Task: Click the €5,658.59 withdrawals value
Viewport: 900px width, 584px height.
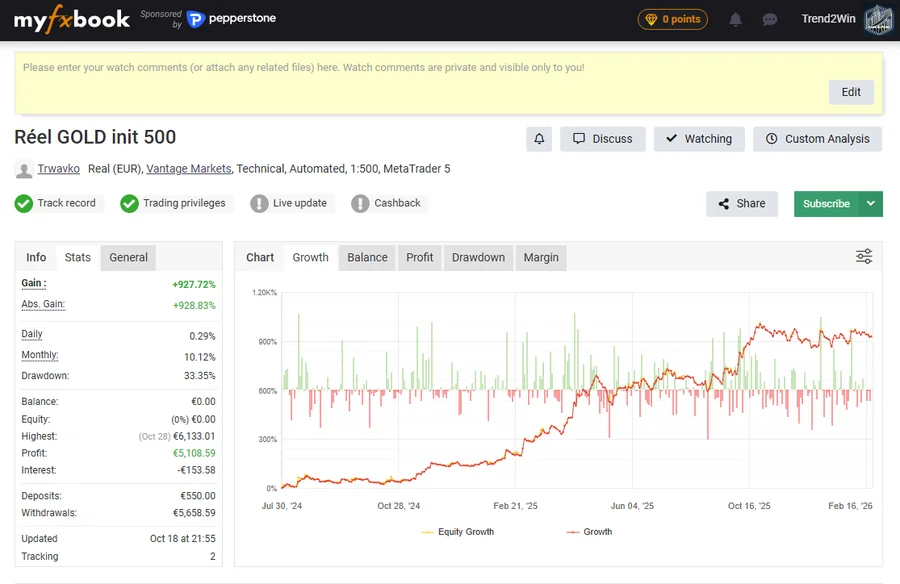Action: click(x=195, y=513)
